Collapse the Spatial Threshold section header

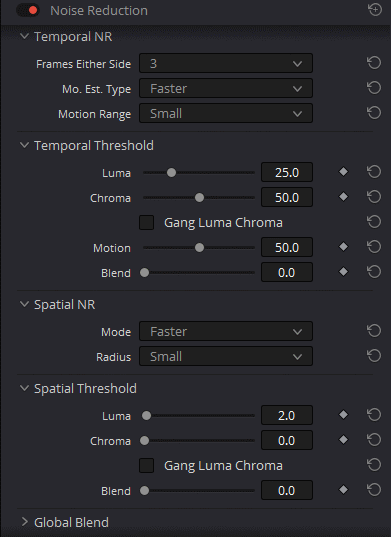tap(24, 388)
